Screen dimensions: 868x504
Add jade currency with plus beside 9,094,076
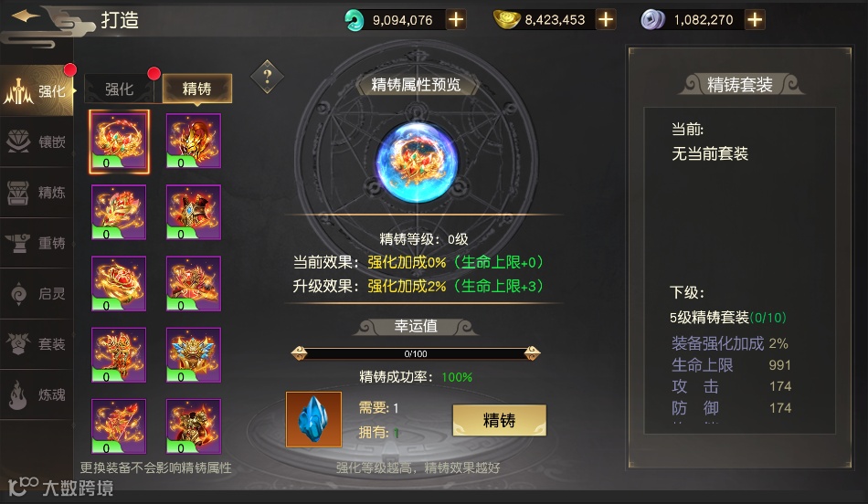pyautogui.click(x=456, y=20)
